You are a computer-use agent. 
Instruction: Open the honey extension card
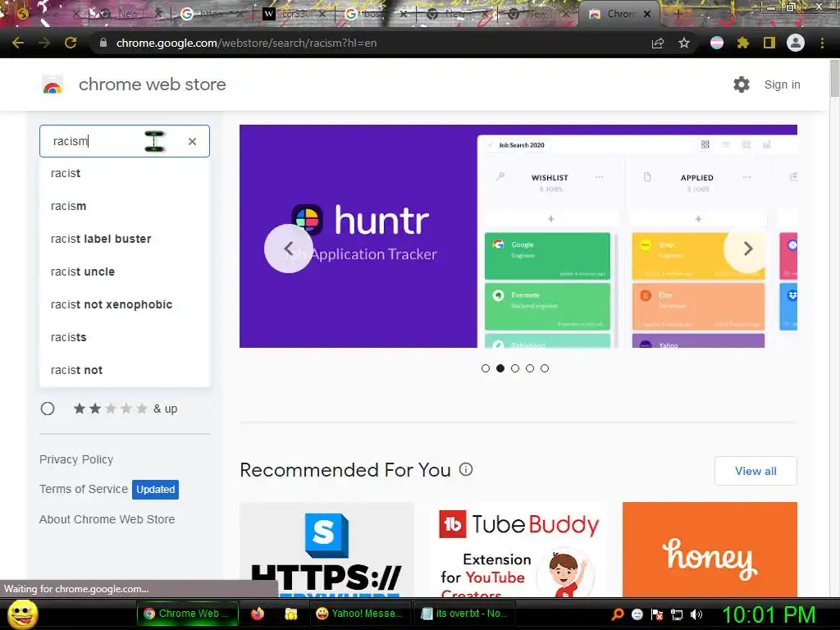[x=710, y=549]
